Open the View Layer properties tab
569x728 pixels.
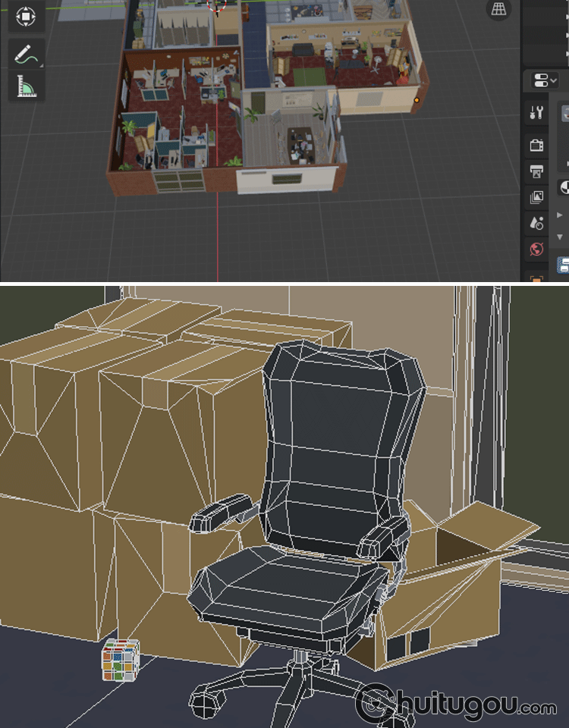point(536,197)
